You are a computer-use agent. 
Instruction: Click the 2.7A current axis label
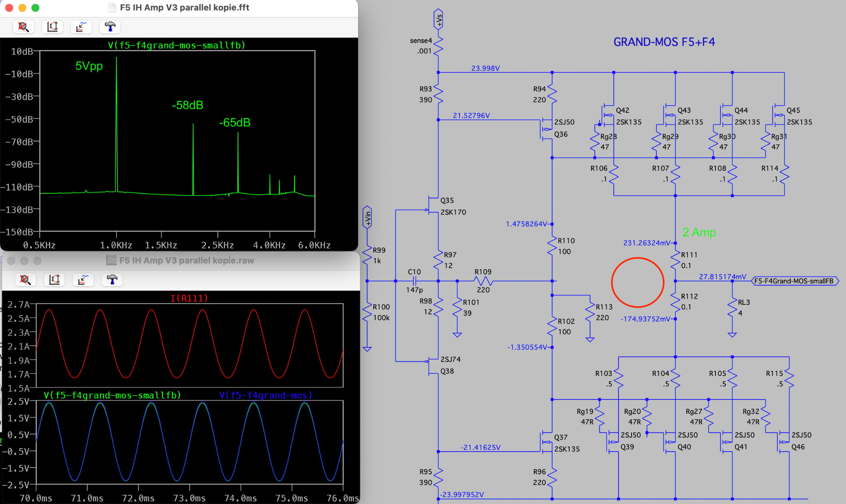click(x=19, y=304)
